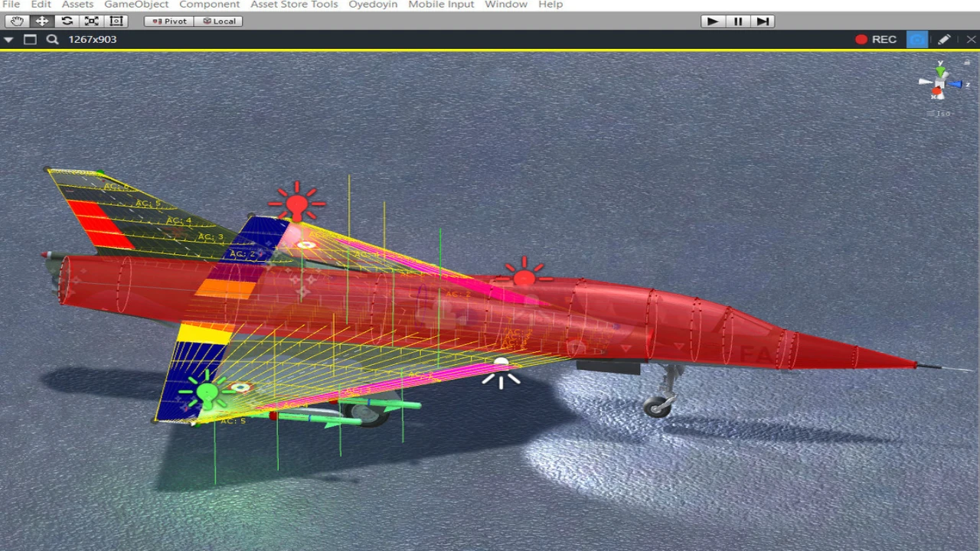This screenshot has height=551, width=980.
Task: Click the screenshot camera icon
Action: click(x=917, y=40)
